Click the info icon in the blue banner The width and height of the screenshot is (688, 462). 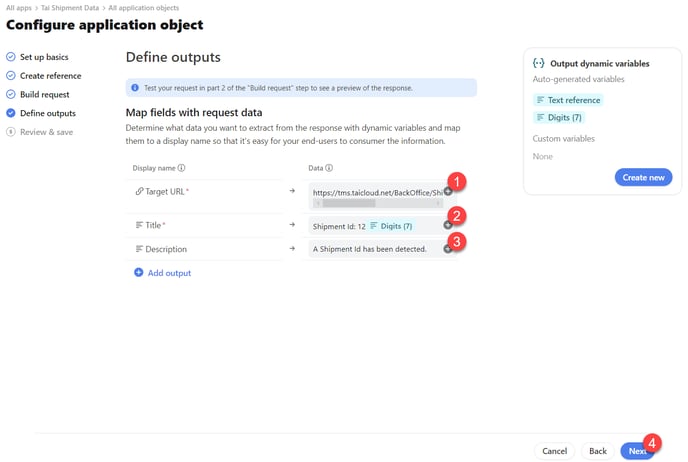[x=135, y=88]
